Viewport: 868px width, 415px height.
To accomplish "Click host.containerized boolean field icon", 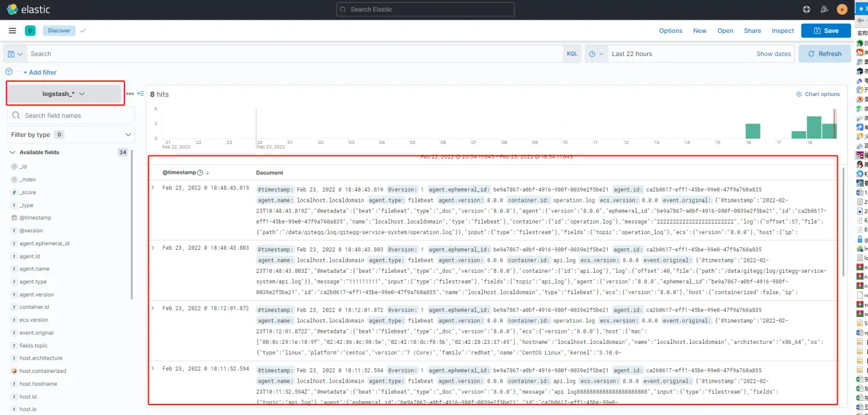I will [14, 371].
